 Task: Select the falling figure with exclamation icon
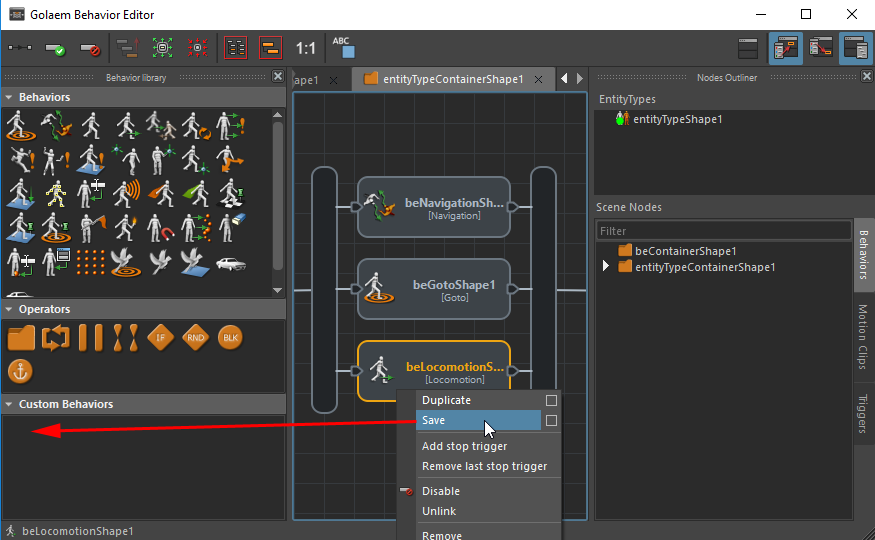21,160
